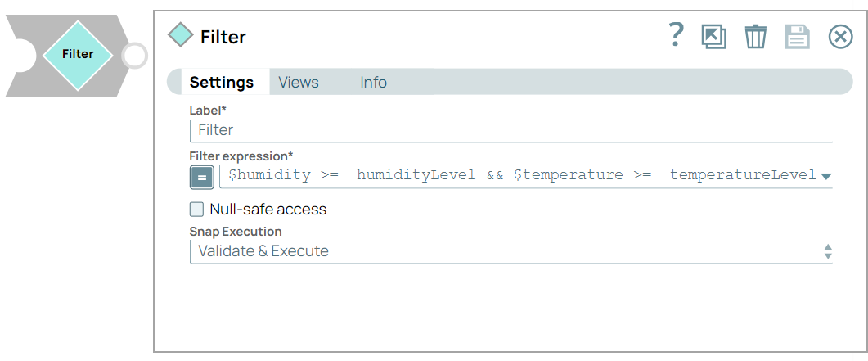Open help via question mark icon
868x361 pixels.
click(675, 36)
